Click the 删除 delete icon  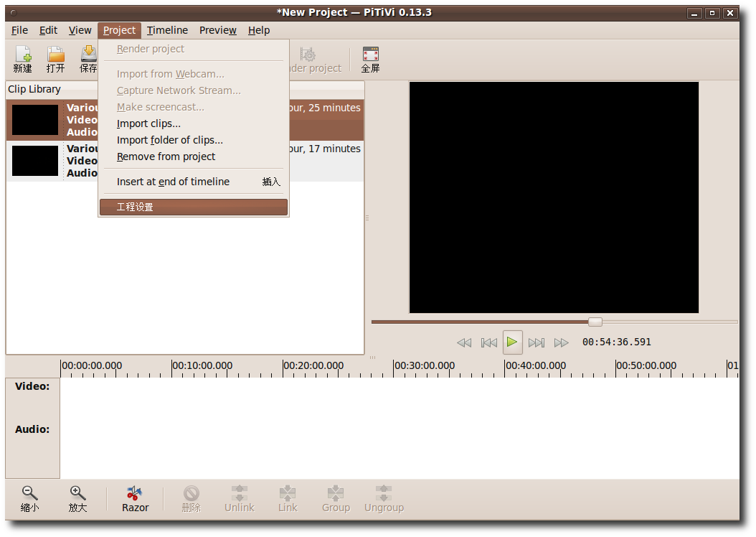click(x=192, y=499)
